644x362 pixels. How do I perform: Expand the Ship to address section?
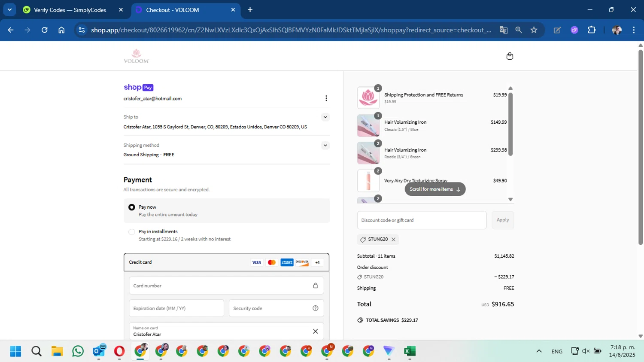coord(325,117)
